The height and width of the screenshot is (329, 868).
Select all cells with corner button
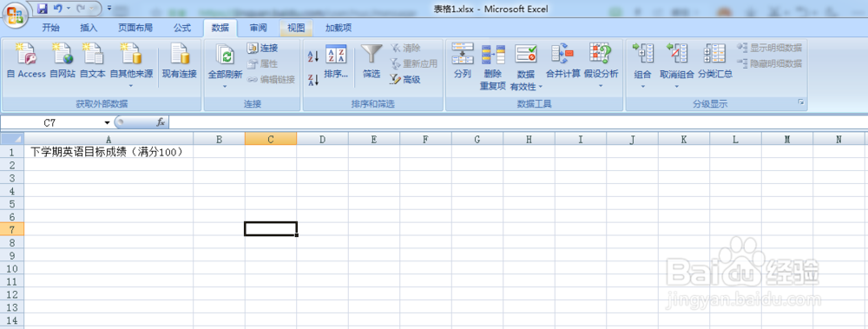click(x=11, y=139)
